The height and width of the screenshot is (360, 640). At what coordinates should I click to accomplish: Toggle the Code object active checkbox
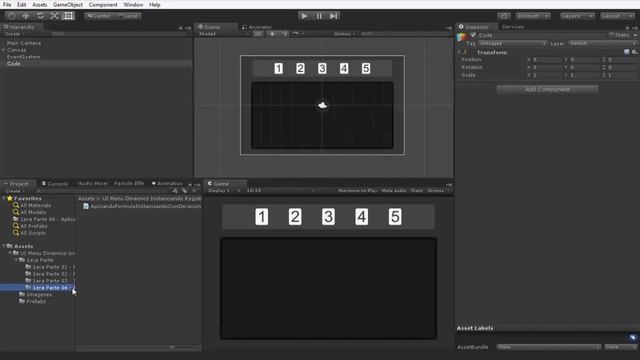pos(473,35)
